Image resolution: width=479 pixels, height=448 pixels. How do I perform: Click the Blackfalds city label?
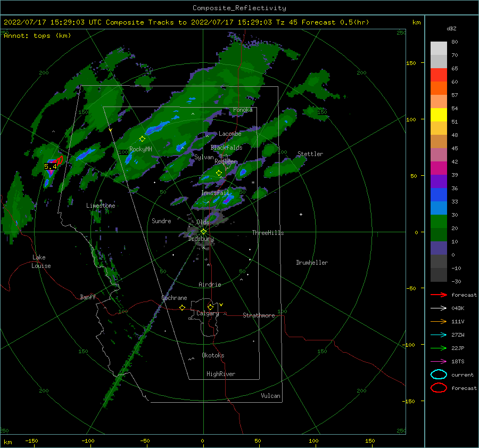226,148
